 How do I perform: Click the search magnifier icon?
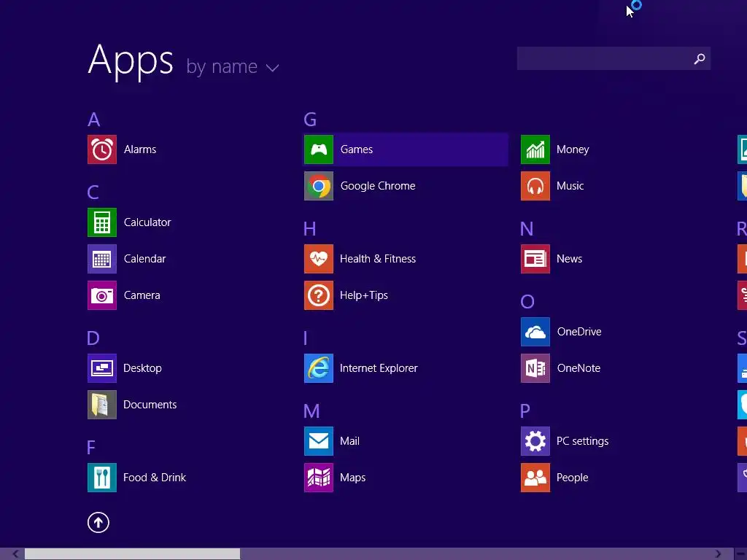(x=700, y=58)
